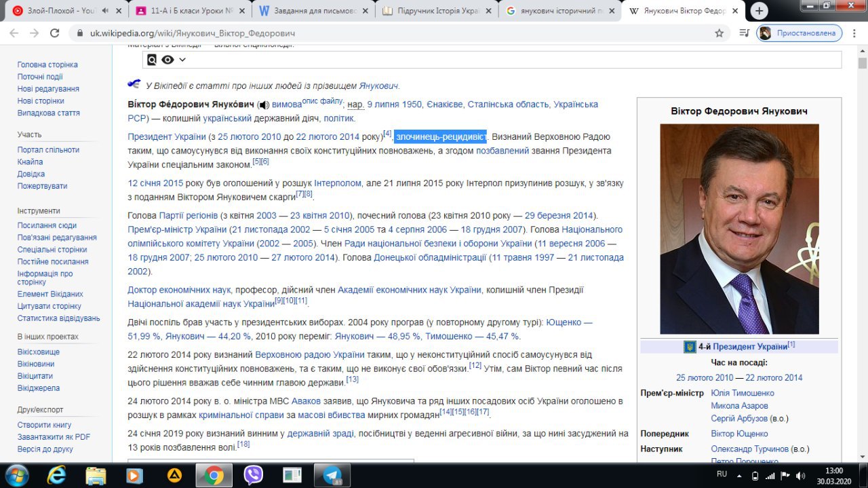Follow the 'Інтерполом' link

pyautogui.click(x=338, y=183)
